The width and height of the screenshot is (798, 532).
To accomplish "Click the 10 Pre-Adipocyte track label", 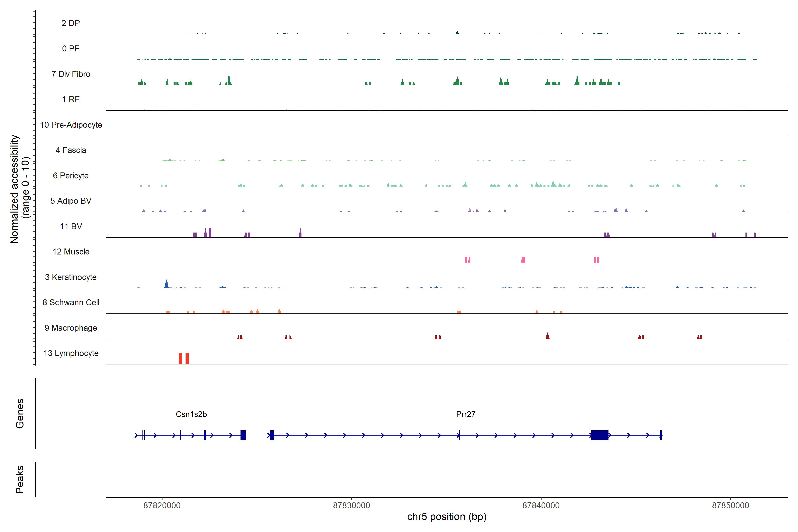I will point(70,125).
